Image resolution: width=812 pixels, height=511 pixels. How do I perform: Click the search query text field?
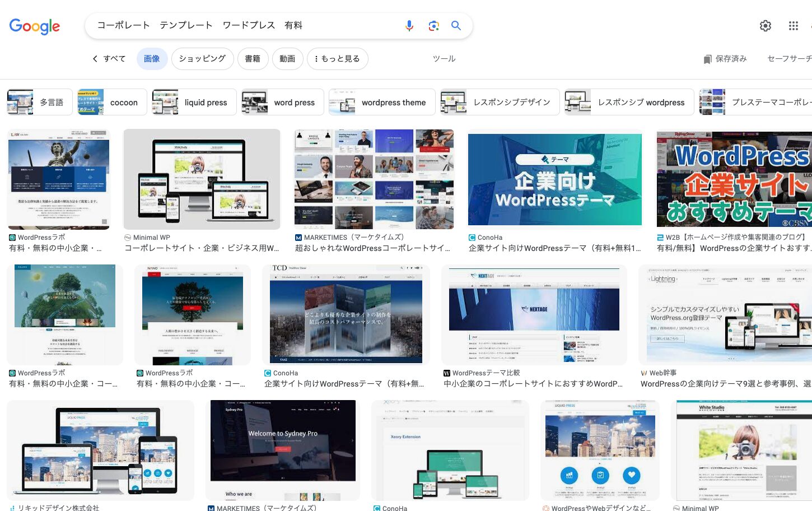click(246, 26)
